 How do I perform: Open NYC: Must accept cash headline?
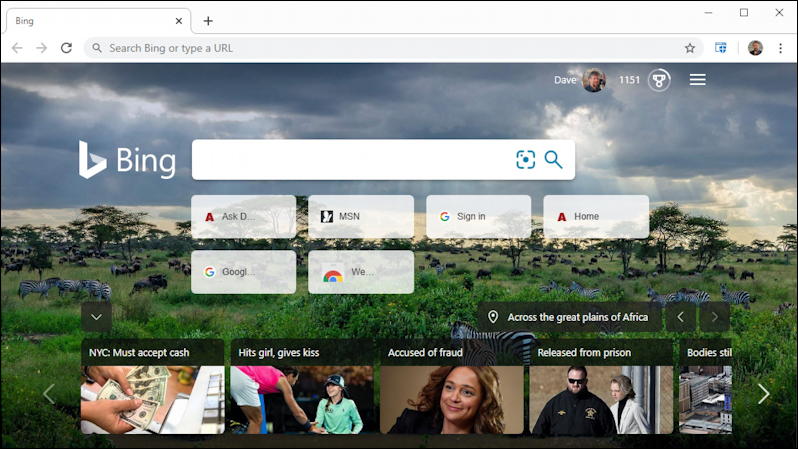coord(139,353)
